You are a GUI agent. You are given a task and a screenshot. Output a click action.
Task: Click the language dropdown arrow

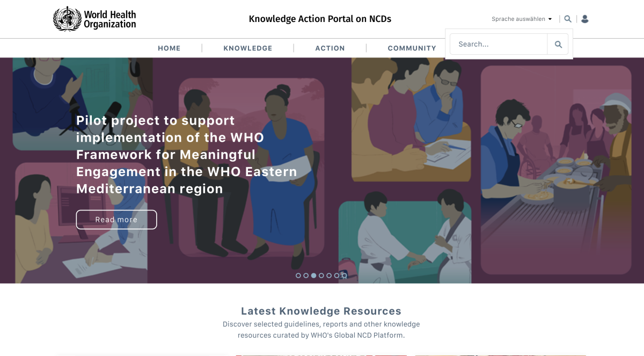[550, 19]
